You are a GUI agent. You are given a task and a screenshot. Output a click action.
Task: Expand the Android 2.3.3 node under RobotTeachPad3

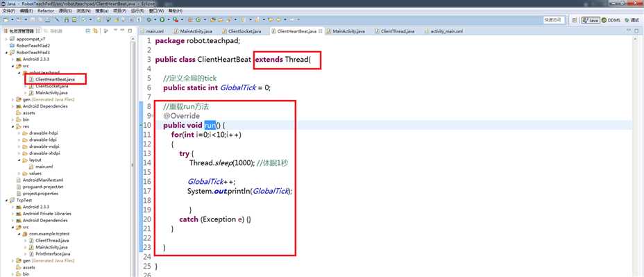coord(12,59)
